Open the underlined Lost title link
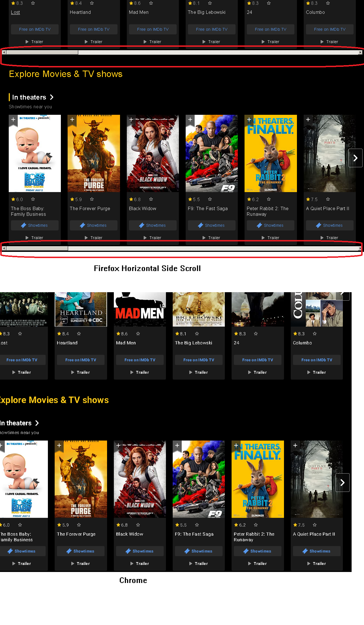The height and width of the screenshot is (625, 364). point(15,12)
